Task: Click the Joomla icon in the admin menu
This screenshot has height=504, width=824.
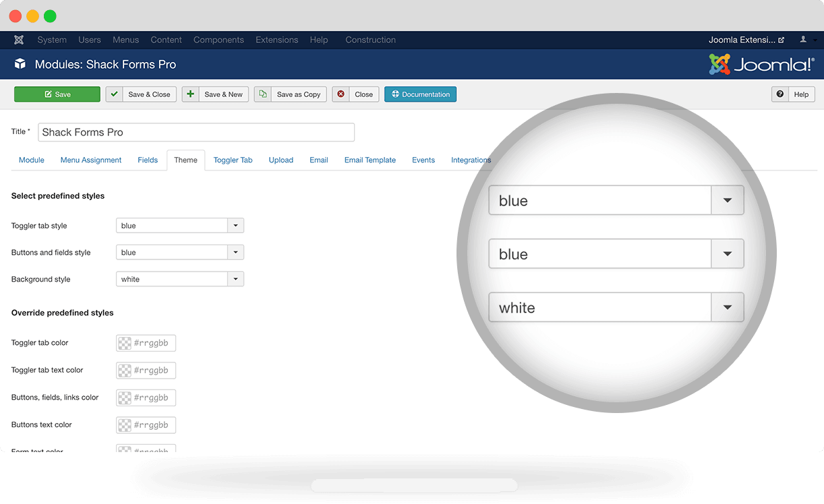Action: 19,40
